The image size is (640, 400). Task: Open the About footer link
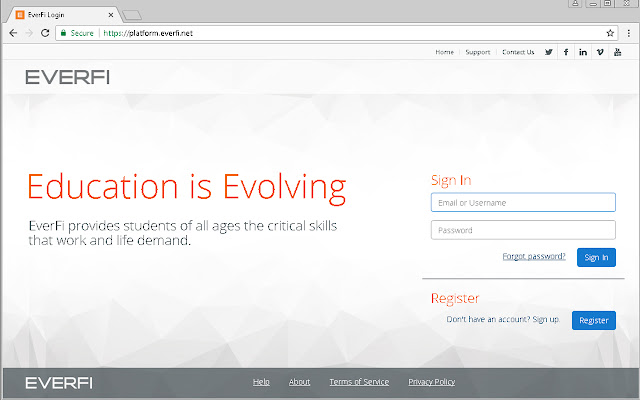pos(299,382)
